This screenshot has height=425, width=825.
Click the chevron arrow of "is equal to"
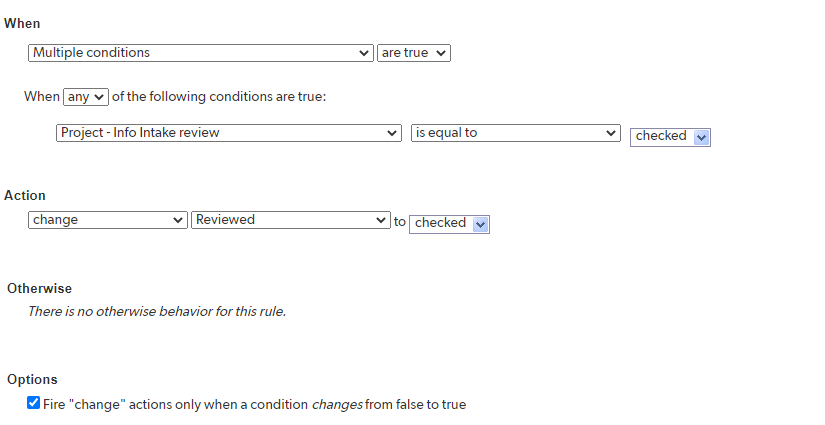[x=610, y=133]
